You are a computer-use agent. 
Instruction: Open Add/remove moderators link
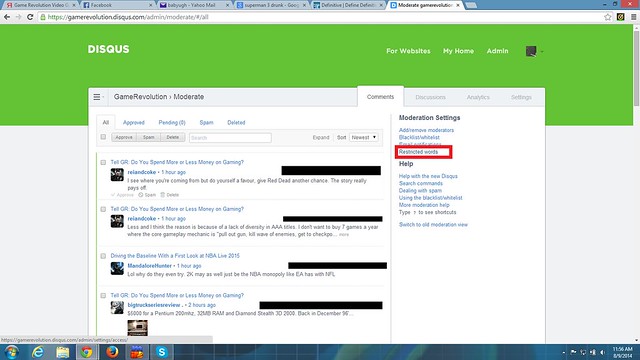pos(426,130)
